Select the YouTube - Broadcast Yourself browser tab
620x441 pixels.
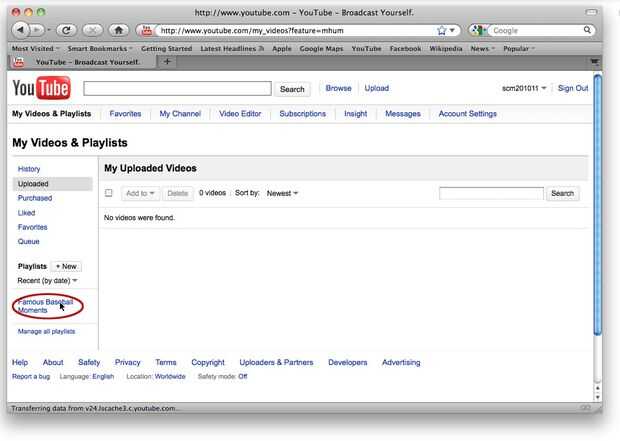coord(82,62)
